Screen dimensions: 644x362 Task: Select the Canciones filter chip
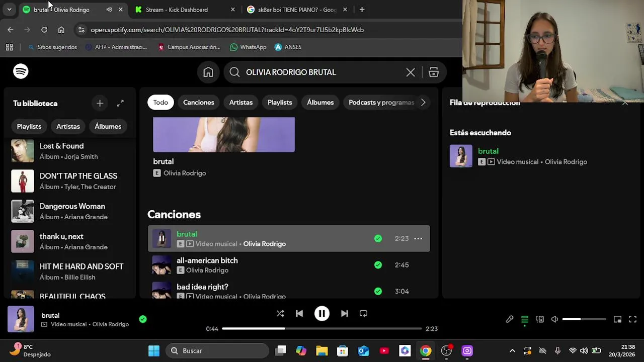pos(199,103)
